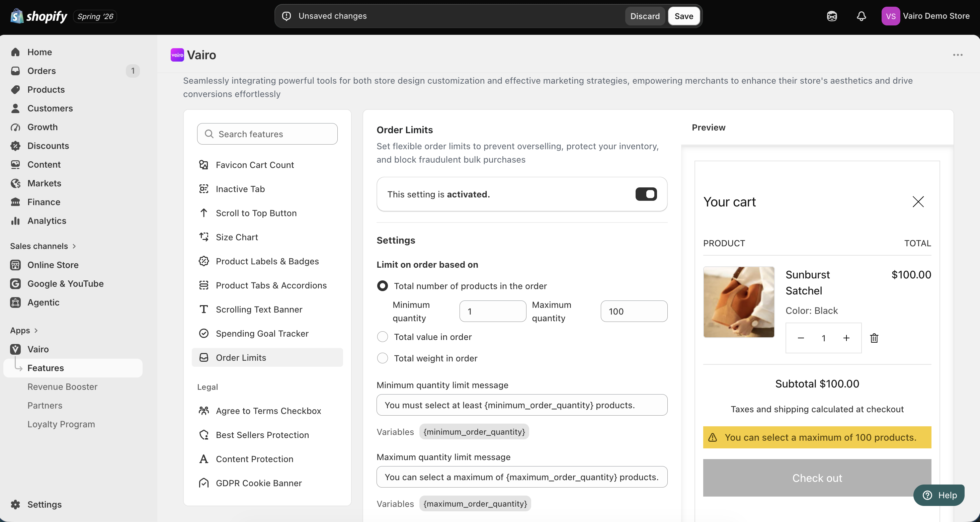Open Analytics in the sidebar
Image resolution: width=980 pixels, height=522 pixels.
pyautogui.click(x=47, y=221)
